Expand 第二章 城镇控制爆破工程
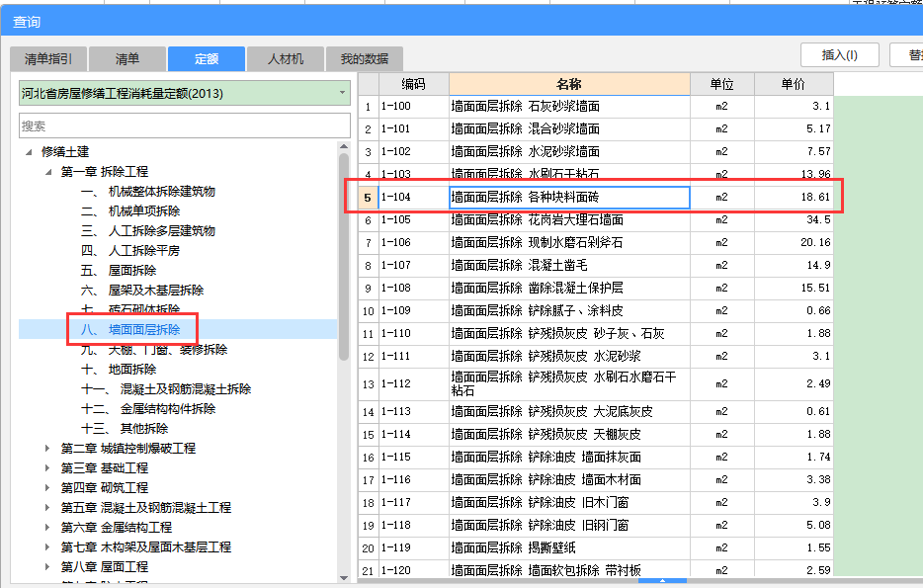The image size is (923, 588). coord(47,449)
